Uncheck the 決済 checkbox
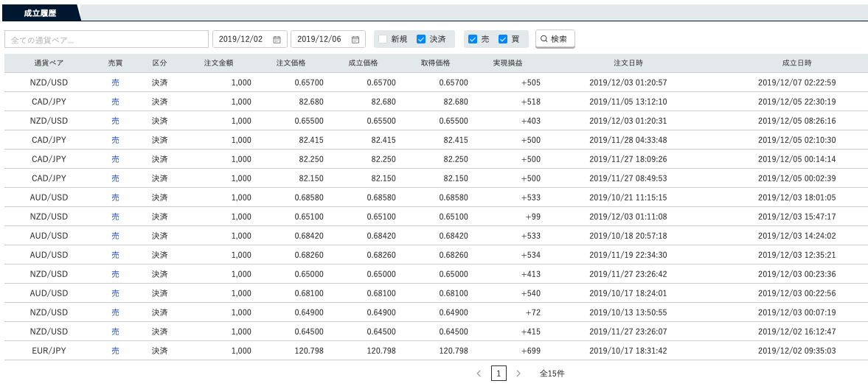Screen dimensions: 868x392 pos(421,39)
